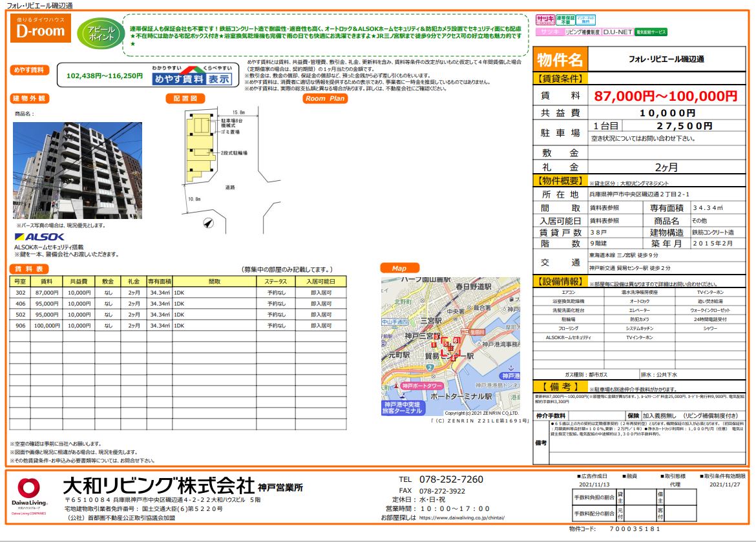Viewport: 756px width, 542px height.
Task: Click the yellow site layout diagram
Action: click(200, 147)
